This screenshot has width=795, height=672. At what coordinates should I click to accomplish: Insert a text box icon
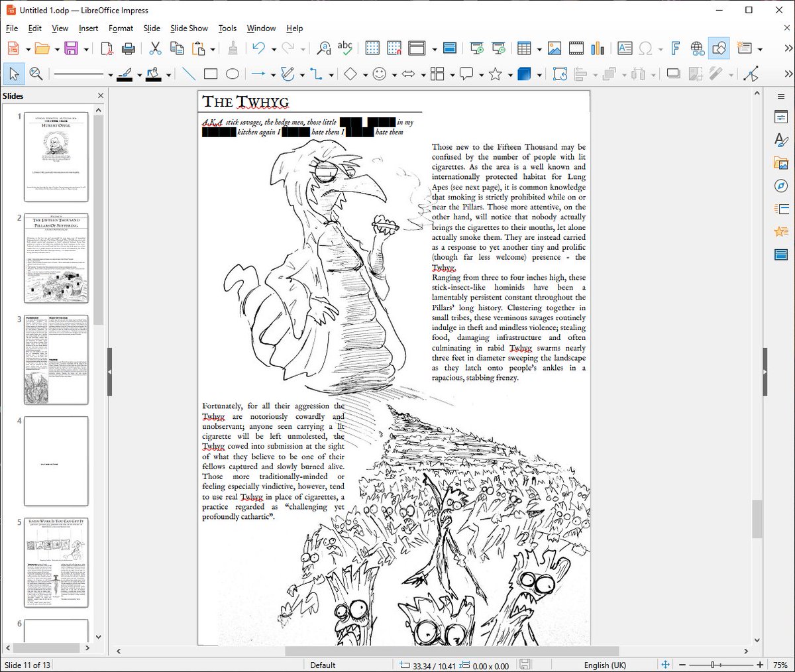click(624, 48)
